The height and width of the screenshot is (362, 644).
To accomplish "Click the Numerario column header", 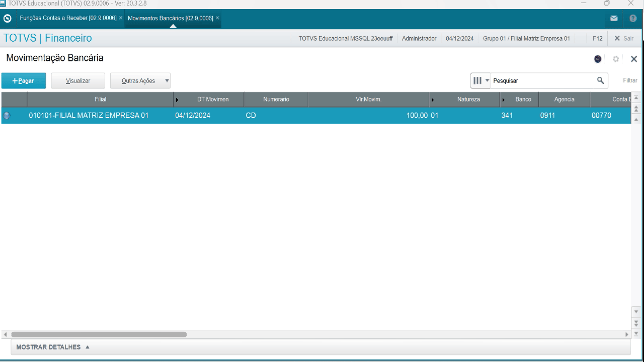I will (276, 100).
